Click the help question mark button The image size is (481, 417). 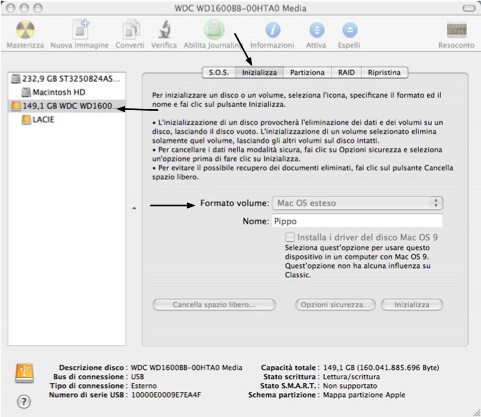23,402
